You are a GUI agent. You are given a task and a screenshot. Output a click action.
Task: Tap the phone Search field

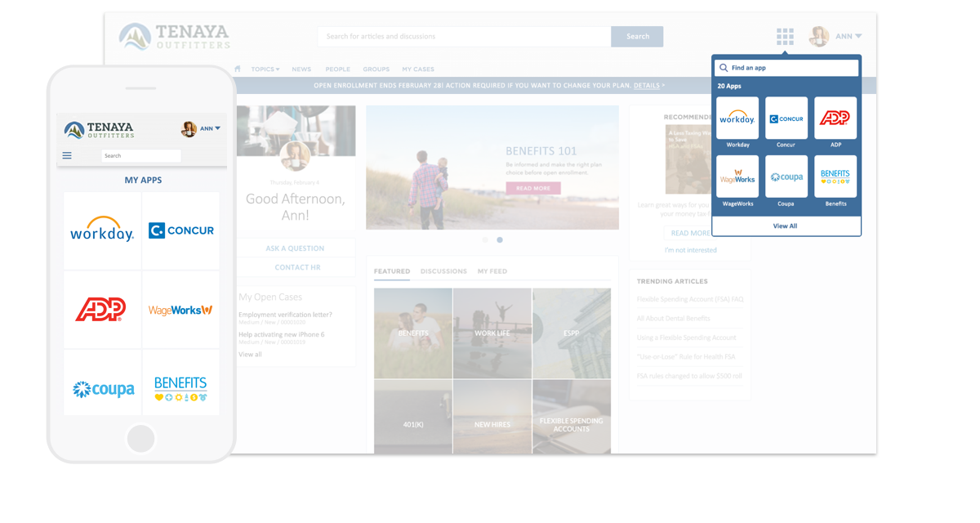click(x=141, y=155)
